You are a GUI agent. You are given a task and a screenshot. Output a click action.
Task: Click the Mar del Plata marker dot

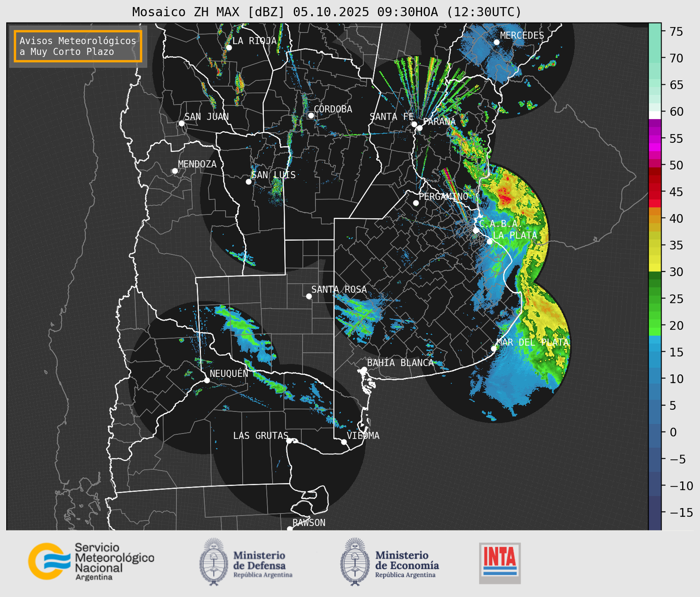pyautogui.click(x=494, y=349)
